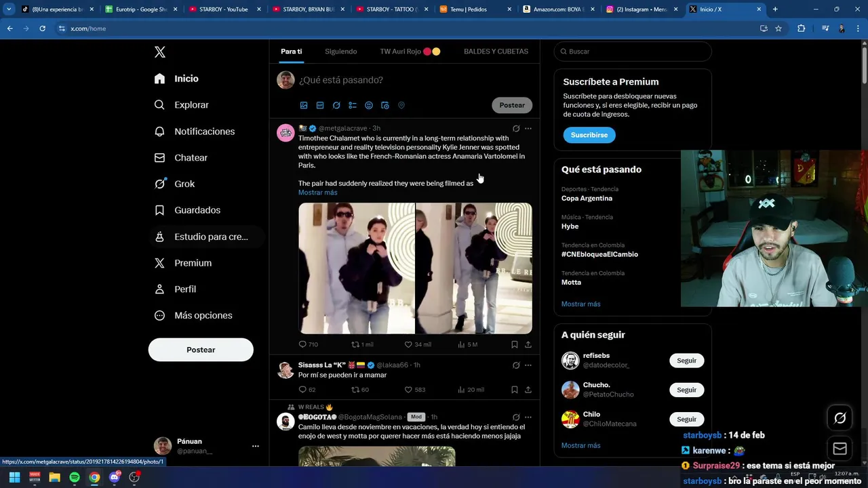Open more options on metgalacrave post

pyautogui.click(x=528, y=128)
